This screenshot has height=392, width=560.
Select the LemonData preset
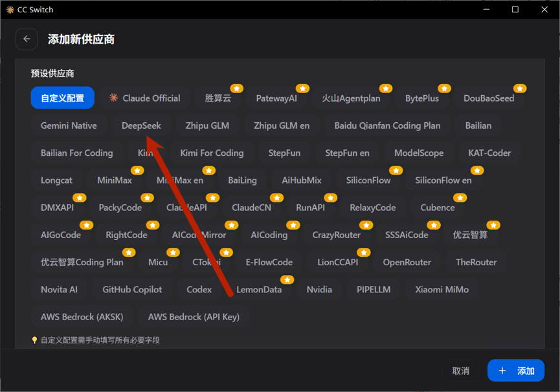click(259, 289)
